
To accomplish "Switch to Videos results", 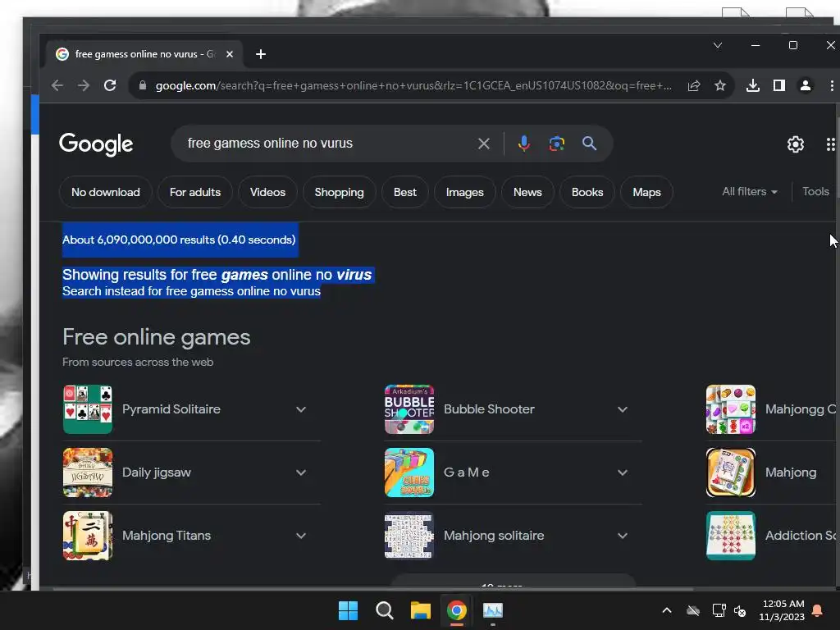I will [267, 192].
